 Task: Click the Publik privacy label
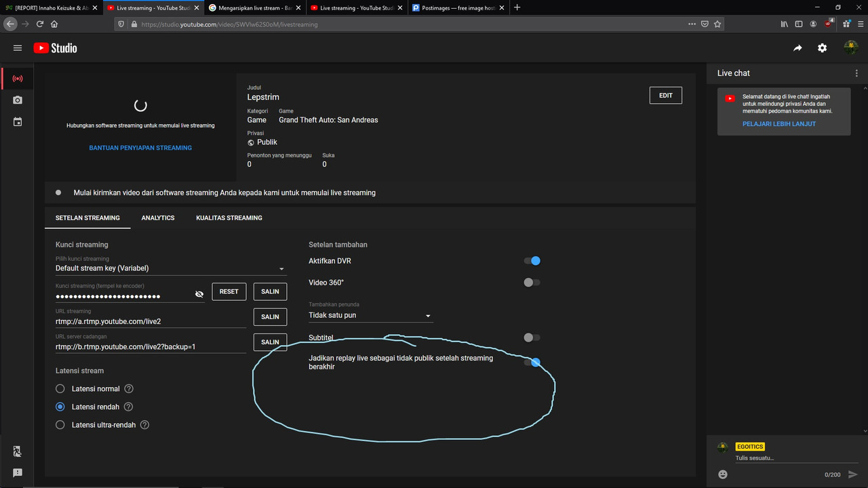(267, 142)
